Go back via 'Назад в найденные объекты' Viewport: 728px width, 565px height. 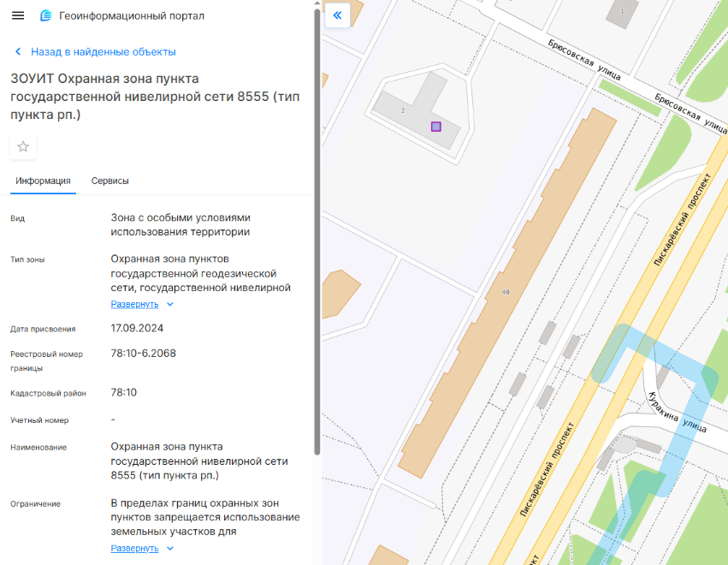pos(103,51)
